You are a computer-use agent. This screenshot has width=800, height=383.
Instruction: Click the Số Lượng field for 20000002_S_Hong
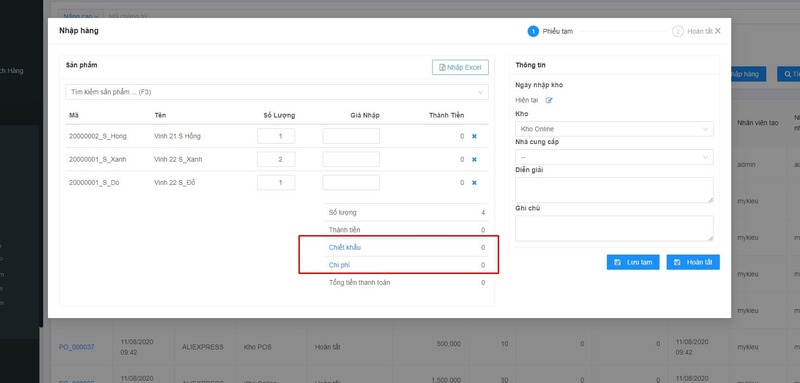(x=276, y=136)
